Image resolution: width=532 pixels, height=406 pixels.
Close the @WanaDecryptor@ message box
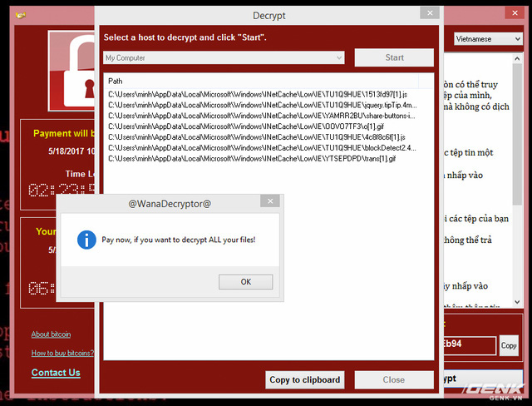click(x=270, y=201)
